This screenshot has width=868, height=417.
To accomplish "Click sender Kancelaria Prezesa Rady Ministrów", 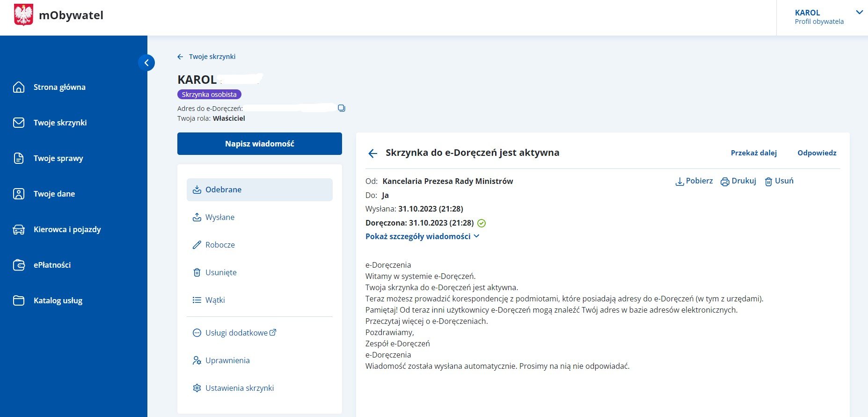I will [x=448, y=181].
